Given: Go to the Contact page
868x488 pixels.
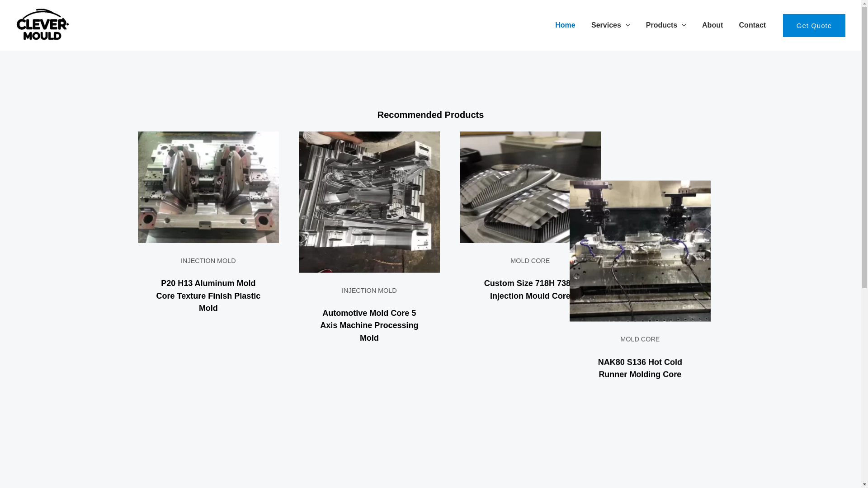Looking at the screenshot, I should [x=752, y=25].
